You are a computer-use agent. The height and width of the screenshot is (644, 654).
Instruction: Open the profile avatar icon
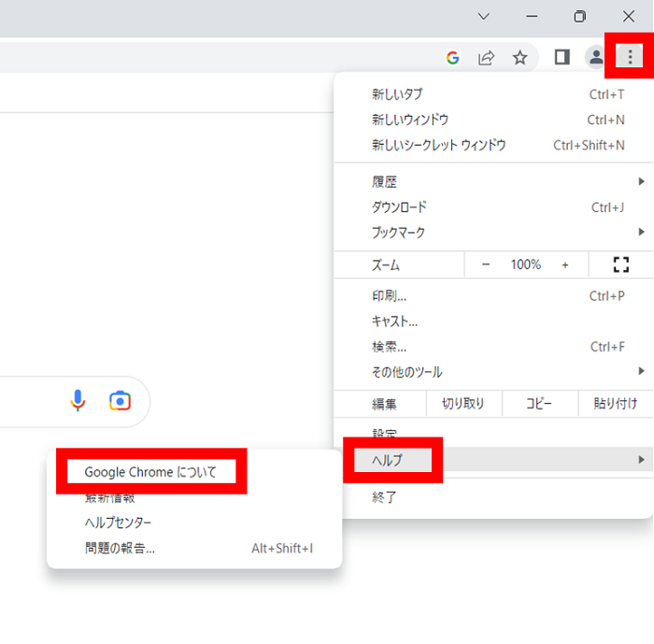pos(595,57)
